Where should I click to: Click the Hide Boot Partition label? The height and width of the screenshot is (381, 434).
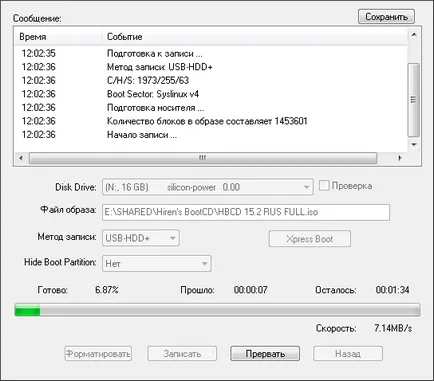[60, 262]
